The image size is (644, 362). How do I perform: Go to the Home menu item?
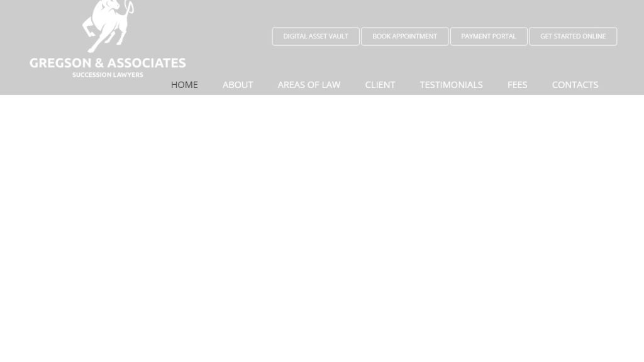coord(184,85)
